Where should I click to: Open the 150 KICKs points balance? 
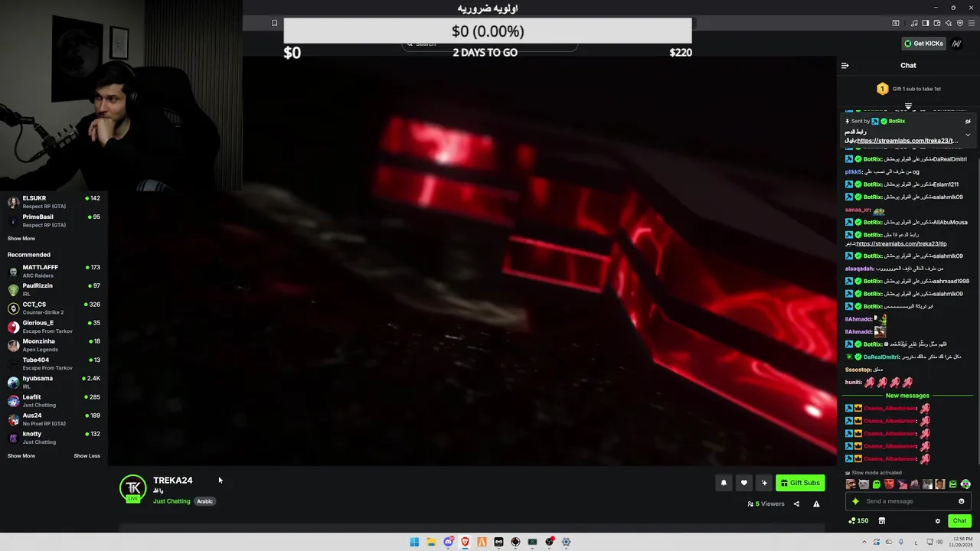pyautogui.click(x=858, y=520)
